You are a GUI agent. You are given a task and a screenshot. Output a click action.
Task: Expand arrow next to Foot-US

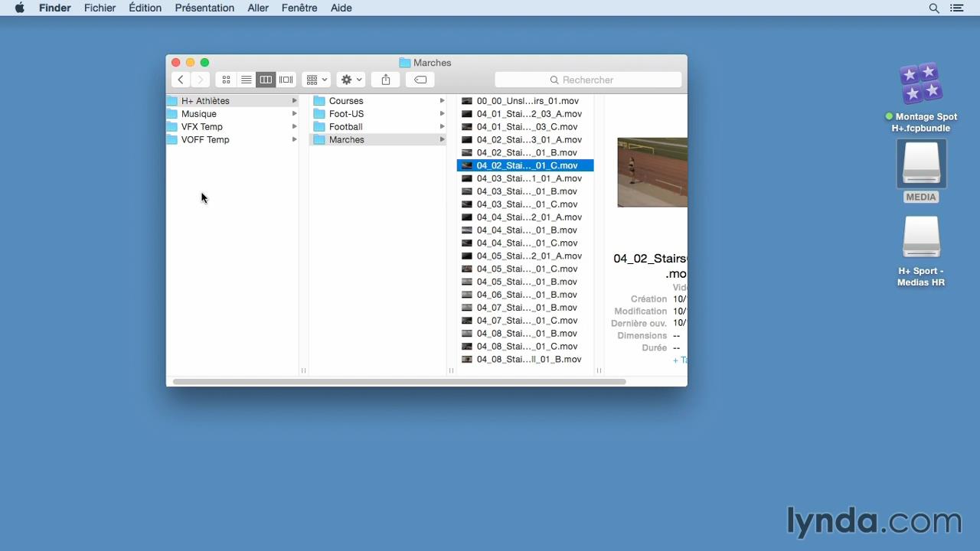[x=442, y=114]
